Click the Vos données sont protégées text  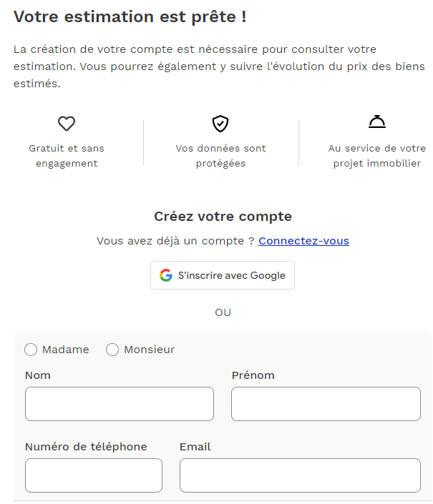coord(220,156)
